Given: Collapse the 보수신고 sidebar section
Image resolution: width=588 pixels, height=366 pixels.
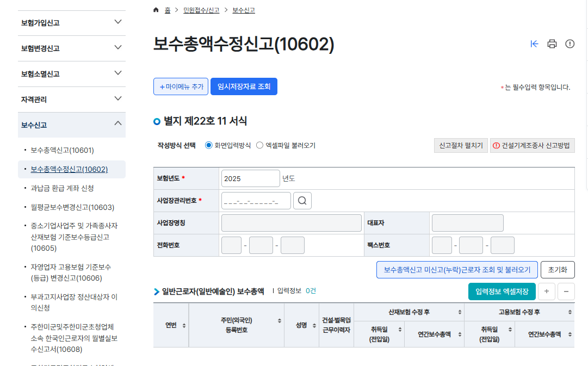Looking at the screenshot, I should pyautogui.click(x=71, y=125).
